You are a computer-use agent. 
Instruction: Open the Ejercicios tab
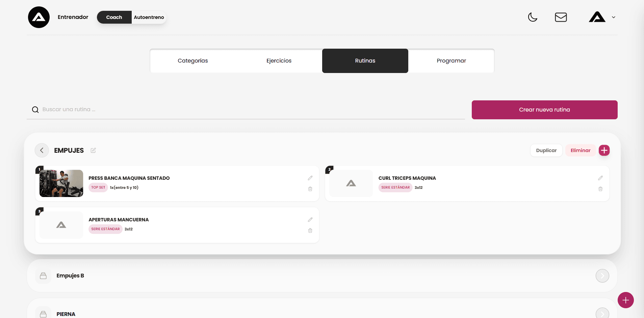click(x=279, y=61)
